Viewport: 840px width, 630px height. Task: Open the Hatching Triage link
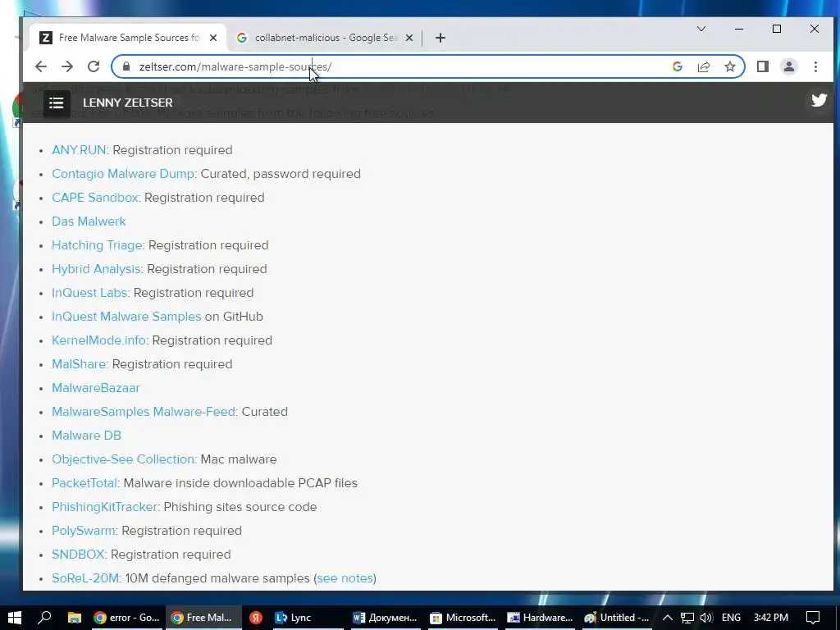(97, 245)
